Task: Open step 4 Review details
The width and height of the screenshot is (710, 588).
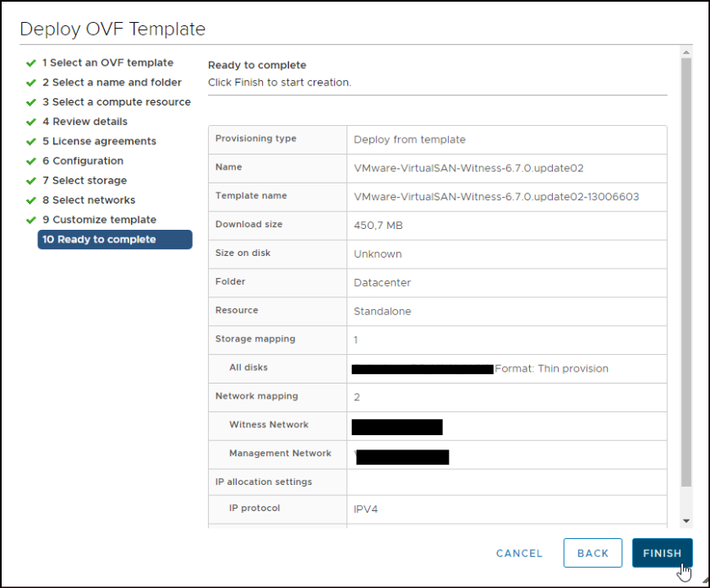Action: tap(85, 122)
